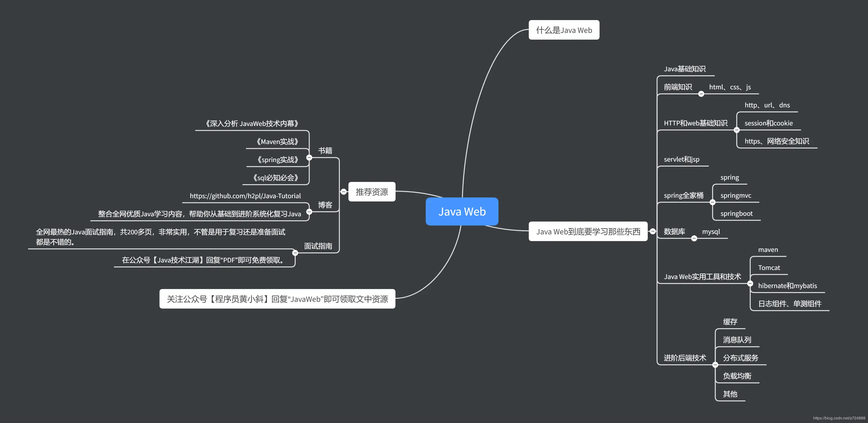The height and width of the screenshot is (423, 868).
Task: Collapse the 面试指南 branch toggle
Action: pyautogui.click(x=295, y=253)
